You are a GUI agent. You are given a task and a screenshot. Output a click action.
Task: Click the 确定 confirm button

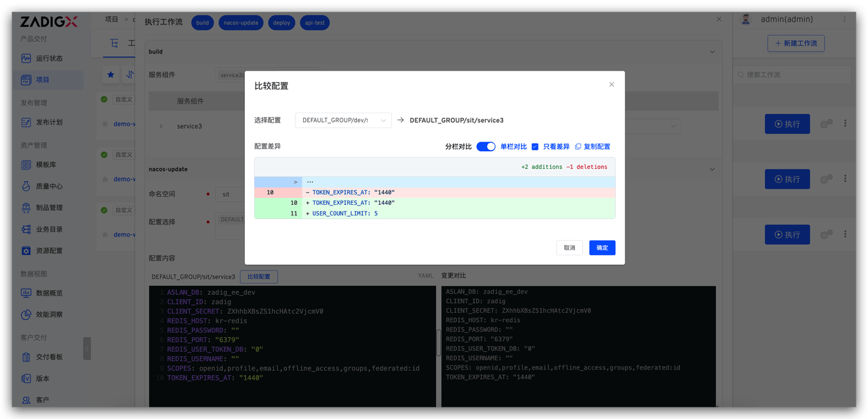[x=601, y=247]
